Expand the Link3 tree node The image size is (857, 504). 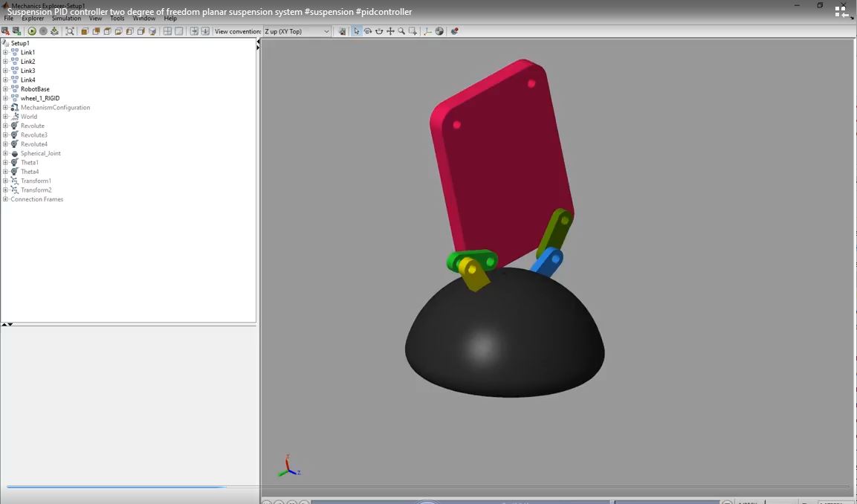coord(5,71)
